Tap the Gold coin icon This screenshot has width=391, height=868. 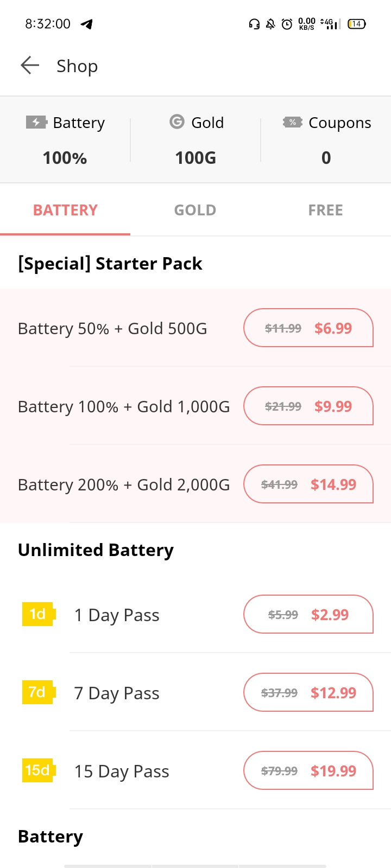(x=177, y=122)
